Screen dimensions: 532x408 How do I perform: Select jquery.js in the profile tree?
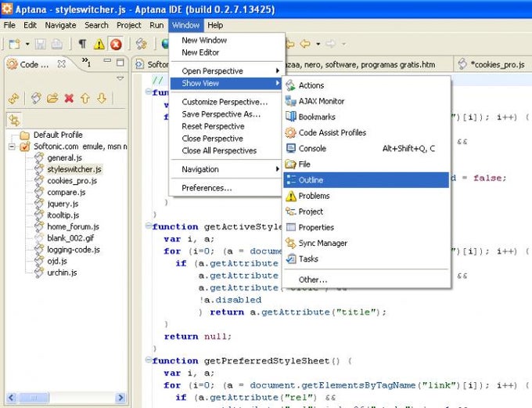coord(63,204)
